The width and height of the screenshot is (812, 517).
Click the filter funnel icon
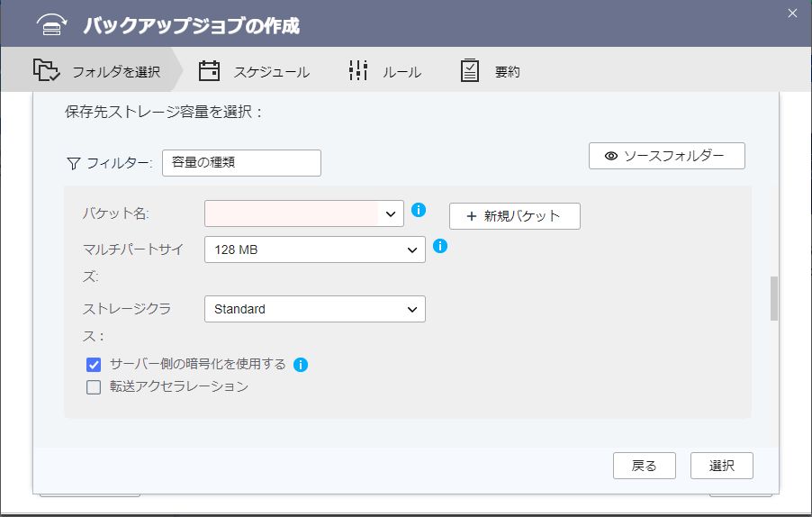tap(74, 164)
